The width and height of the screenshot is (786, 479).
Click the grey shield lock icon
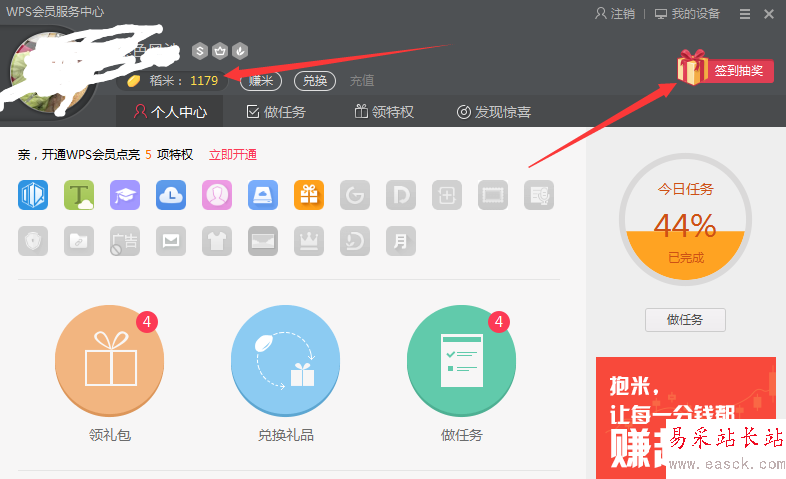[33, 241]
